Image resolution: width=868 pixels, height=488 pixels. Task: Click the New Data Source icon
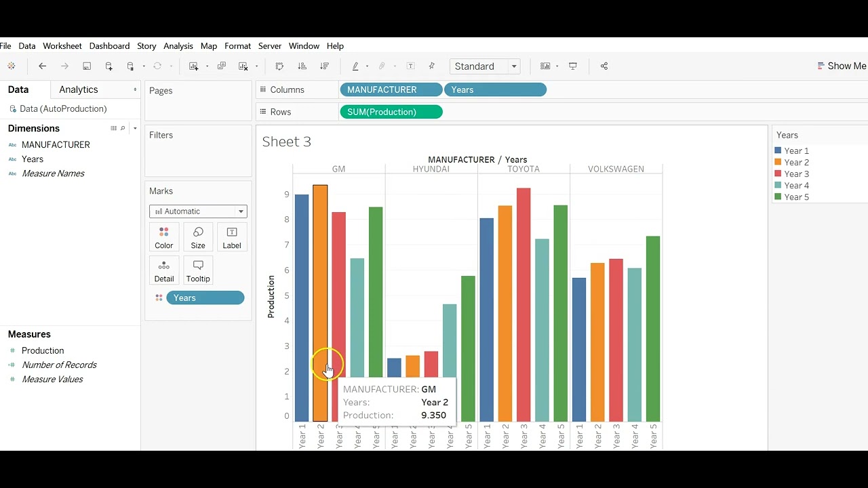[108, 66]
